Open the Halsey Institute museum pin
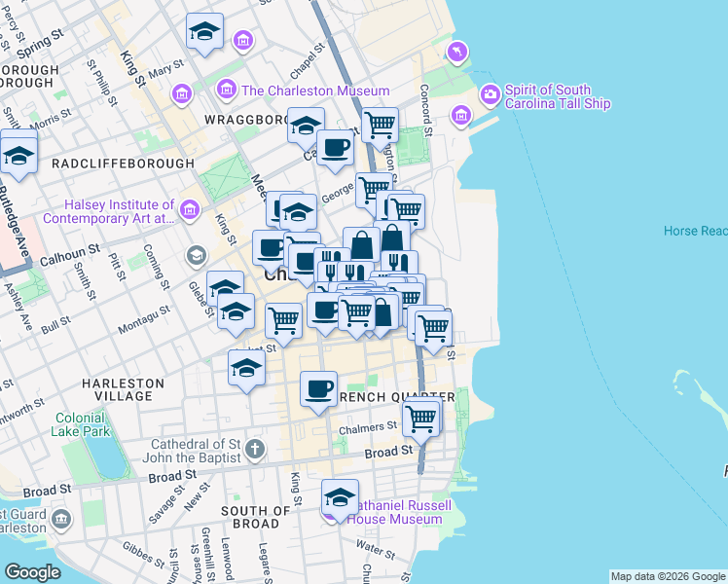728x584 pixels. pyautogui.click(x=190, y=210)
